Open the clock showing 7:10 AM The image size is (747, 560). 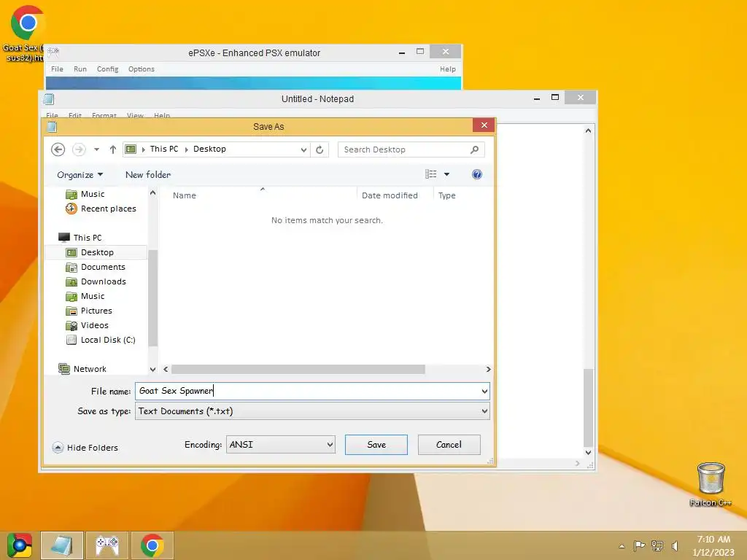tap(713, 545)
